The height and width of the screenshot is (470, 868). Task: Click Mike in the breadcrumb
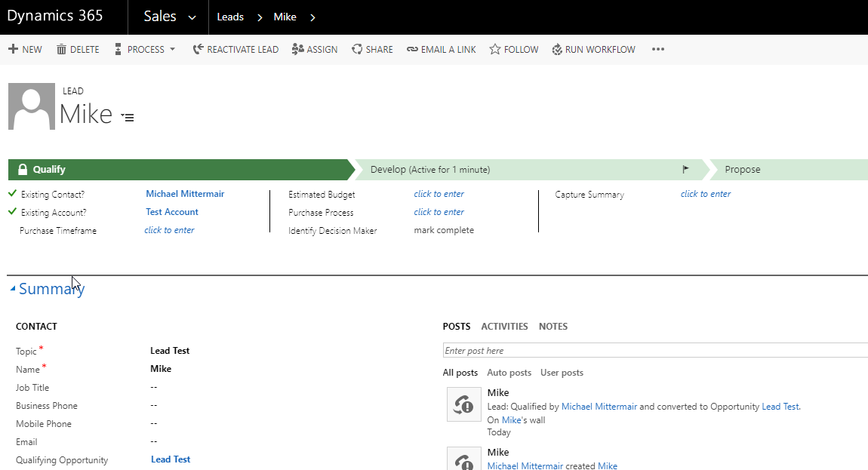pyautogui.click(x=285, y=17)
